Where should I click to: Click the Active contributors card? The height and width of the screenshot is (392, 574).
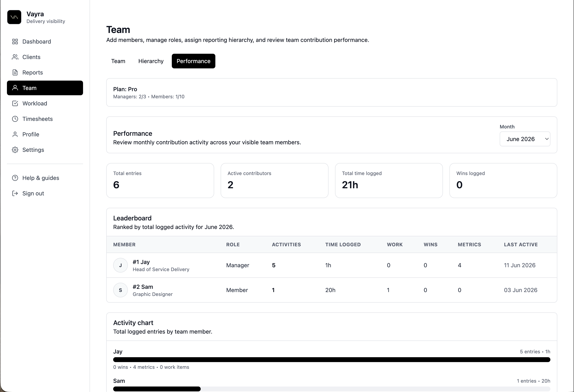tap(274, 181)
